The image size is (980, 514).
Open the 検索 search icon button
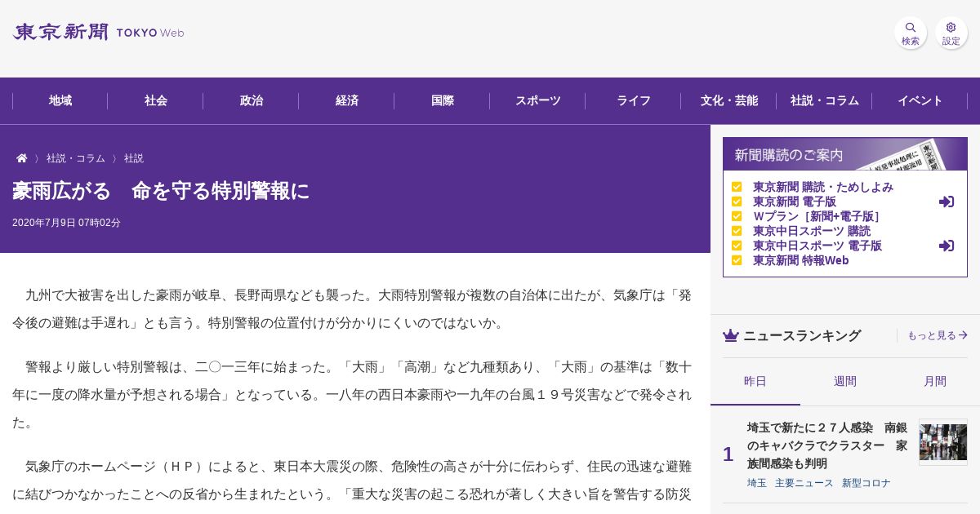[911, 33]
